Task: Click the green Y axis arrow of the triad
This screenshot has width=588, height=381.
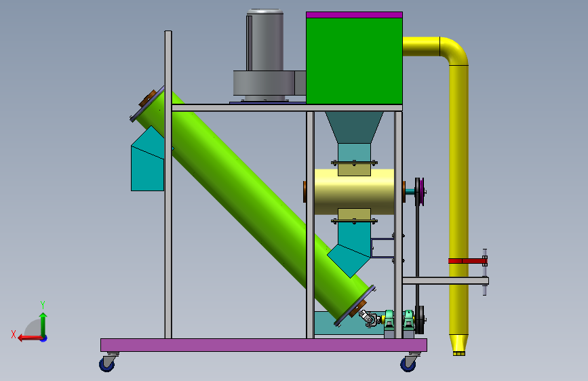Action: click(x=43, y=324)
